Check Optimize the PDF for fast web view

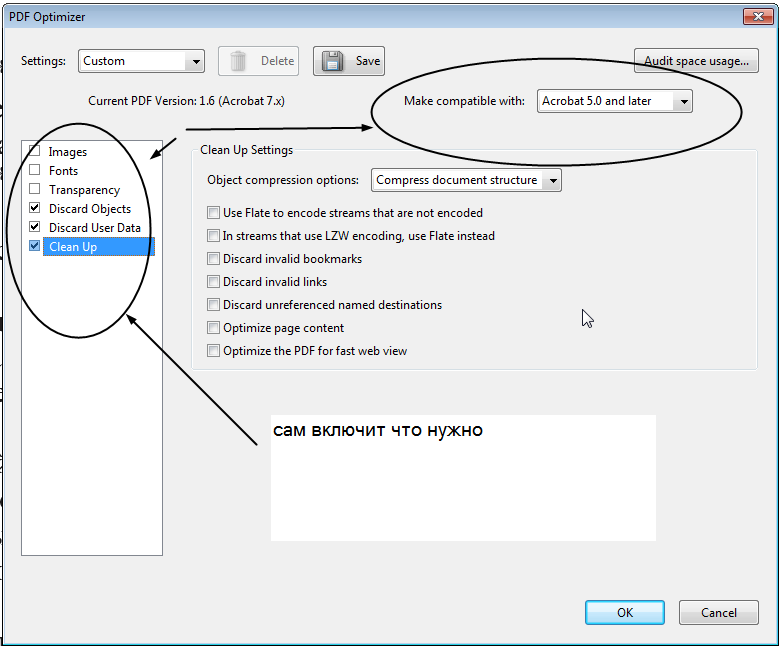tap(213, 351)
